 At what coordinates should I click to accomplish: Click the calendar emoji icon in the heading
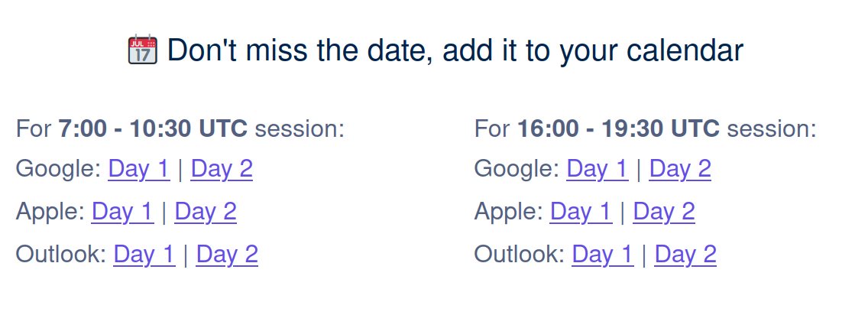[x=143, y=49]
